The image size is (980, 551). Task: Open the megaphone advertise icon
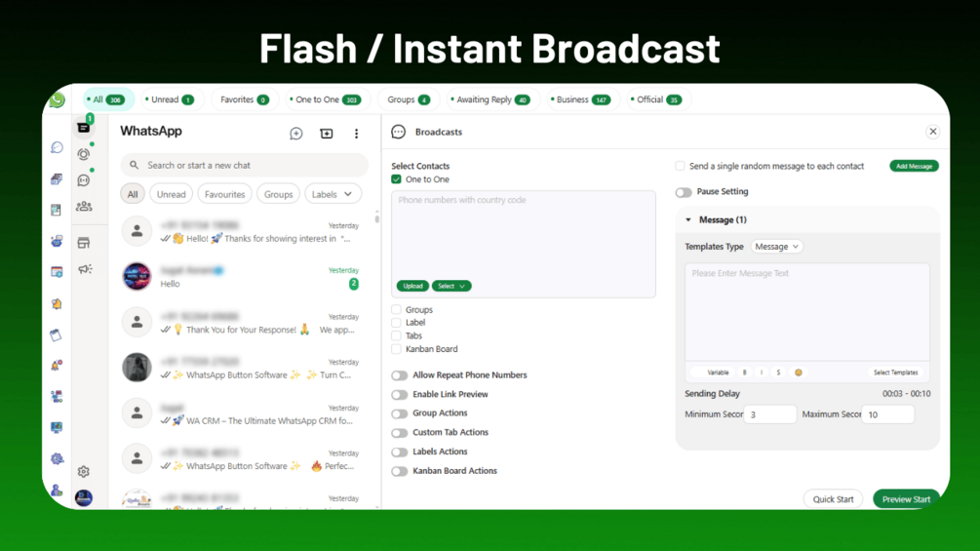pos(85,269)
